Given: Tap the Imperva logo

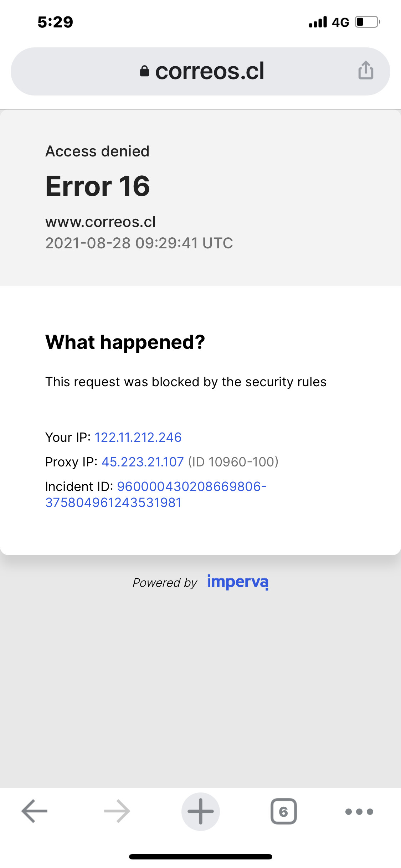Looking at the screenshot, I should pyautogui.click(x=238, y=582).
